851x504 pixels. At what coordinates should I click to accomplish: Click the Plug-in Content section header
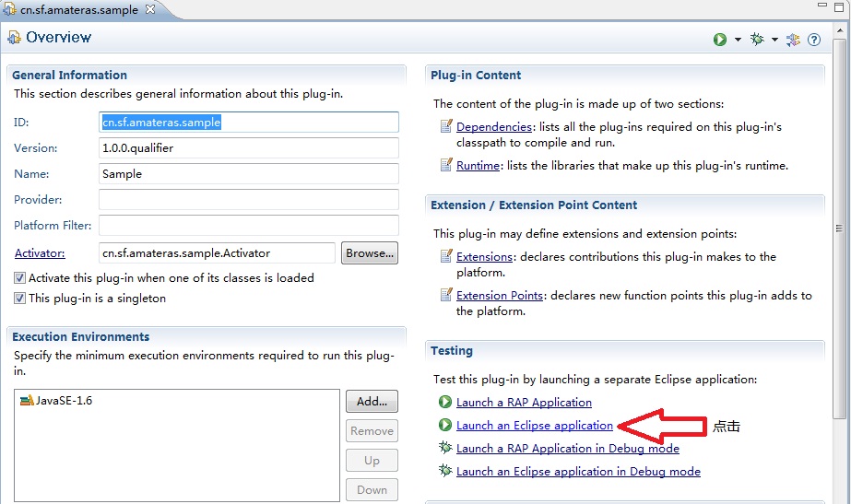click(476, 75)
